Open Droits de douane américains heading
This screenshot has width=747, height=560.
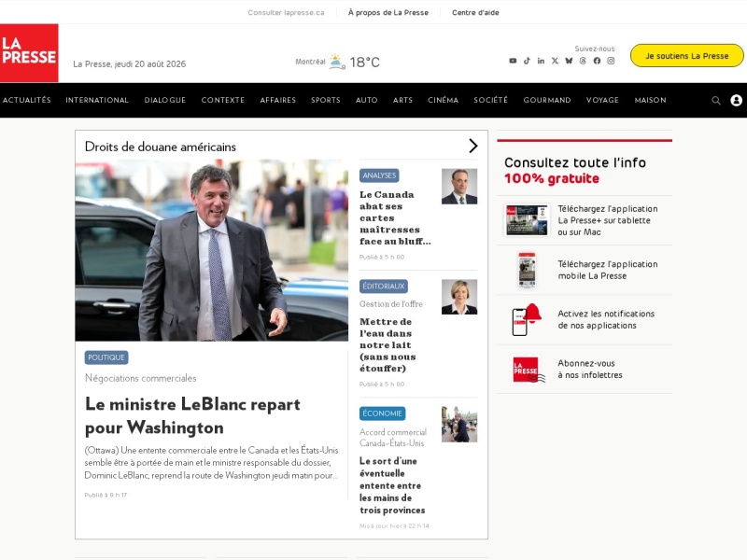click(x=160, y=147)
